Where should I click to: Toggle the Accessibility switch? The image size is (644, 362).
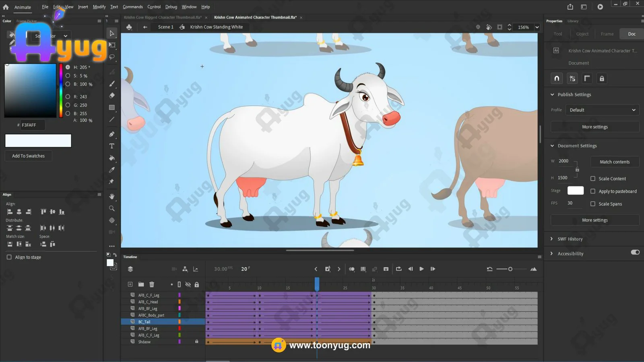(635, 252)
